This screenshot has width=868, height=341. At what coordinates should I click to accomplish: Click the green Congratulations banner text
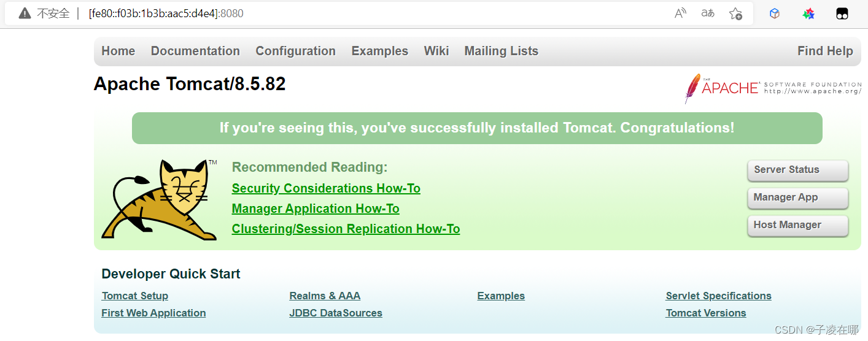[x=477, y=128]
